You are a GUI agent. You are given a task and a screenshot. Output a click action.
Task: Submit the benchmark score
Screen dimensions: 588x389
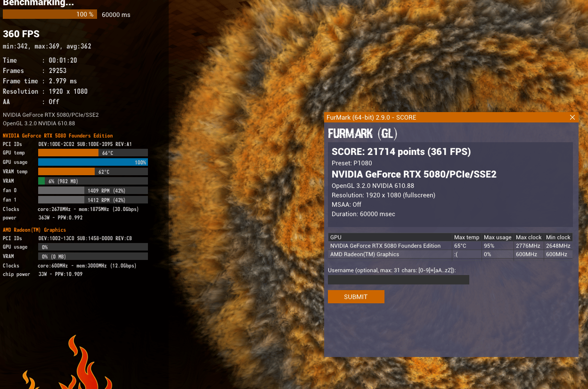(x=356, y=297)
